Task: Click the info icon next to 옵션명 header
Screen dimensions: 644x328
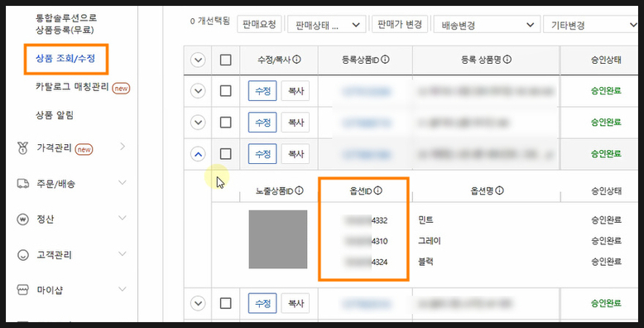Action: [499, 191]
